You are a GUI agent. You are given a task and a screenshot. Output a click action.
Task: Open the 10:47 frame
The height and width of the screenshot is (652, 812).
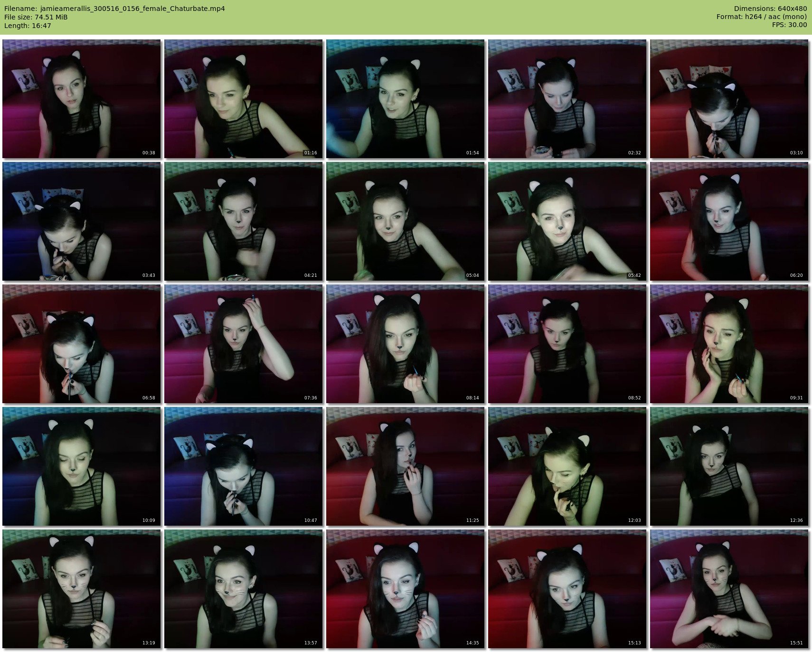(x=244, y=466)
